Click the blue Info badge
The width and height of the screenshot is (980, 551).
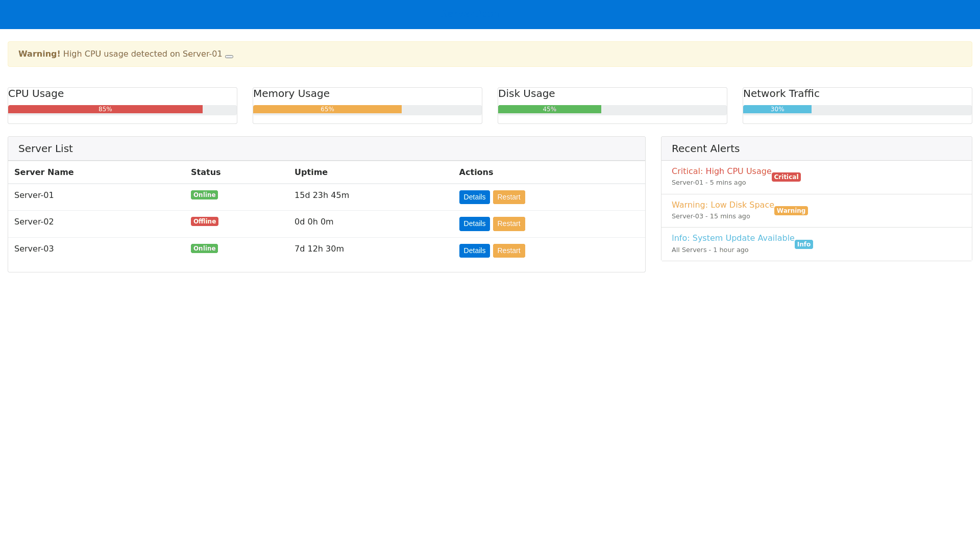click(x=803, y=244)
